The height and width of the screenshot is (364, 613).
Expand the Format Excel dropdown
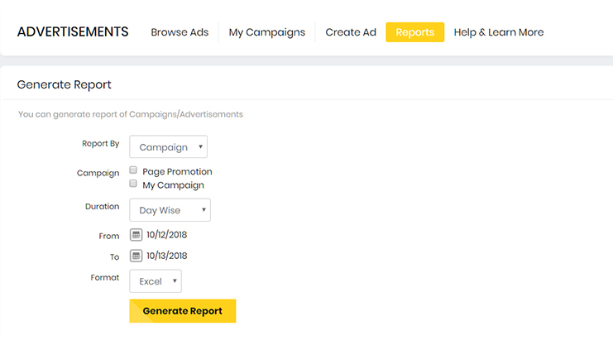coord(156,281)
